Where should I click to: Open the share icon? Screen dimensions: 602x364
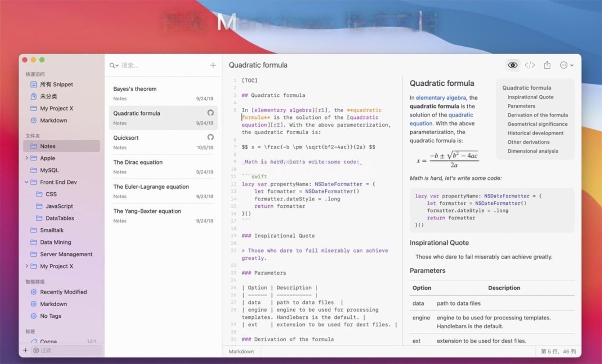[547, 65]
